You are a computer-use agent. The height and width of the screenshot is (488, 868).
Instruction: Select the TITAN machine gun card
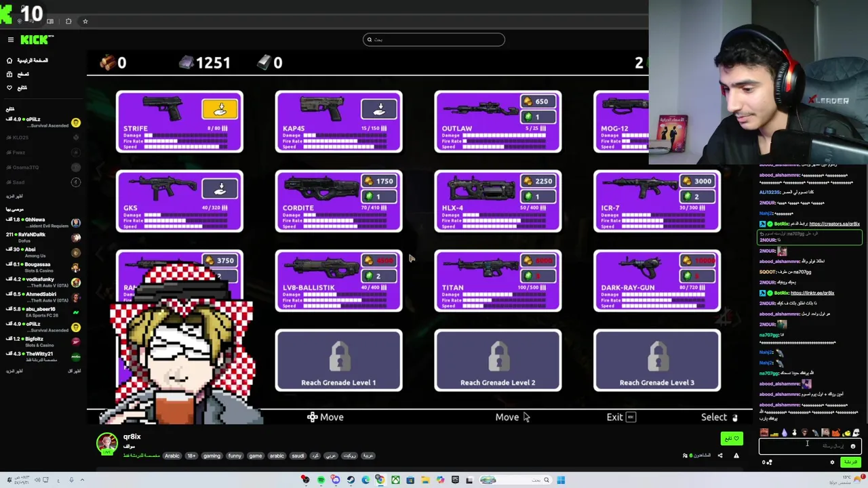click(x=498, y=281)
